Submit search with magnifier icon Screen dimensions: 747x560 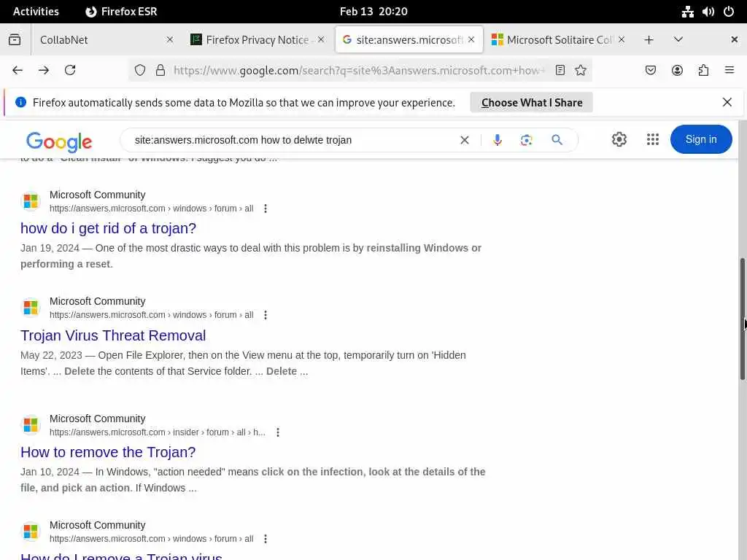point(557,140)
